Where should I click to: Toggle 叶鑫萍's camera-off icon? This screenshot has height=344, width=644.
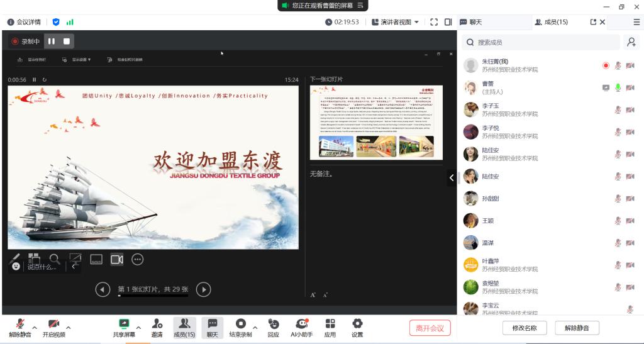click(630, 265)
